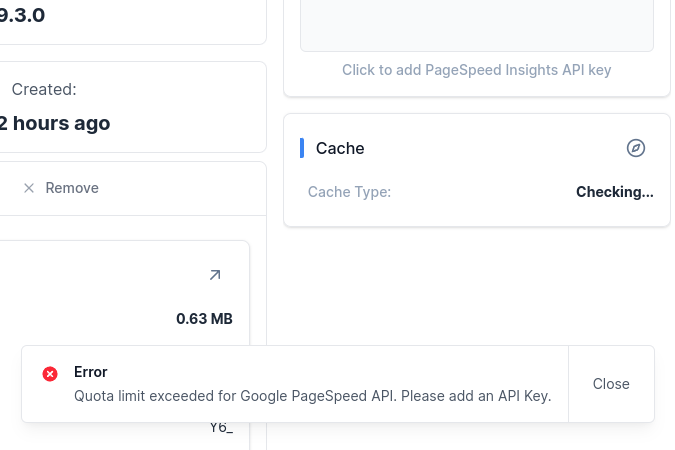Click the 9.3.0 version number
Image resolution: width=675 pixels, height=450 pixels.
tap(22, 16)
